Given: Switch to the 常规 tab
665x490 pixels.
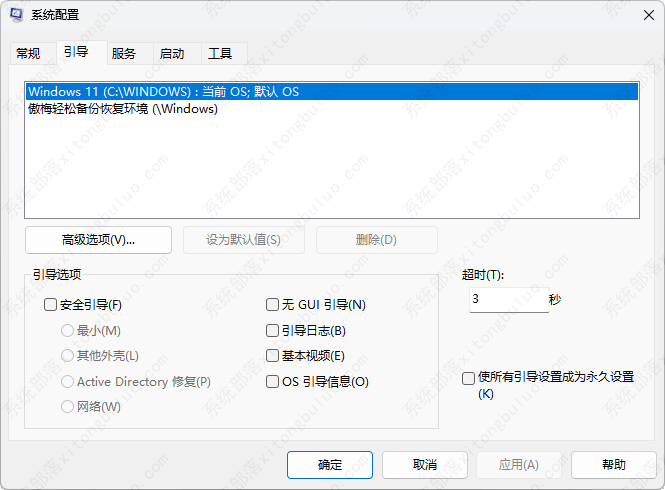Looking at the screenshot, I should tap(29, 54).
